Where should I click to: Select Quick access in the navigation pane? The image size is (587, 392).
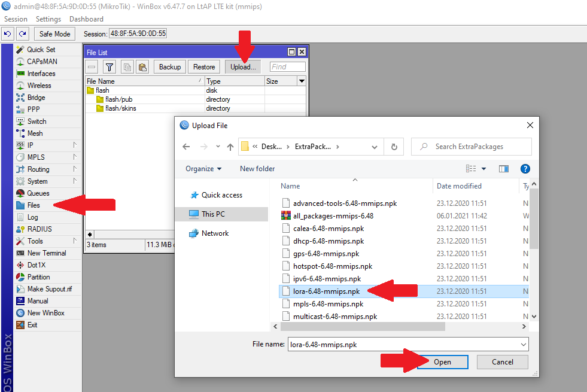[221, 195]
